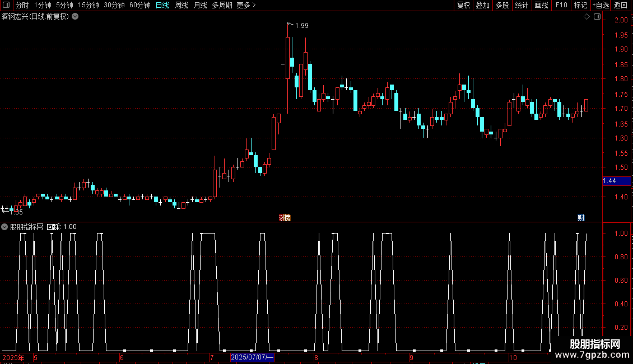
Task: Click the 涨榜 marker icon
Action: 285,217
